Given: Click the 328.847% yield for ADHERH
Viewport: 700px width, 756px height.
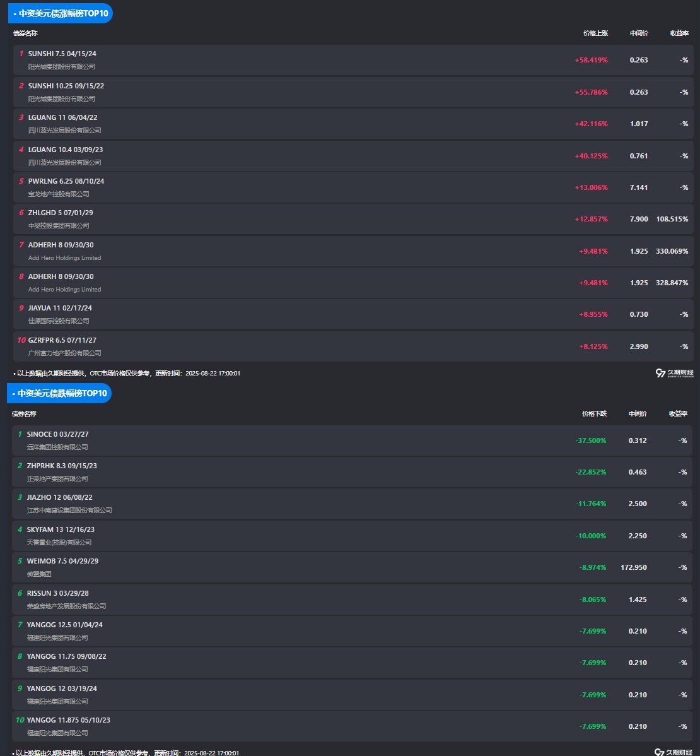Looking at the screenshot, I should click(672, 283).
